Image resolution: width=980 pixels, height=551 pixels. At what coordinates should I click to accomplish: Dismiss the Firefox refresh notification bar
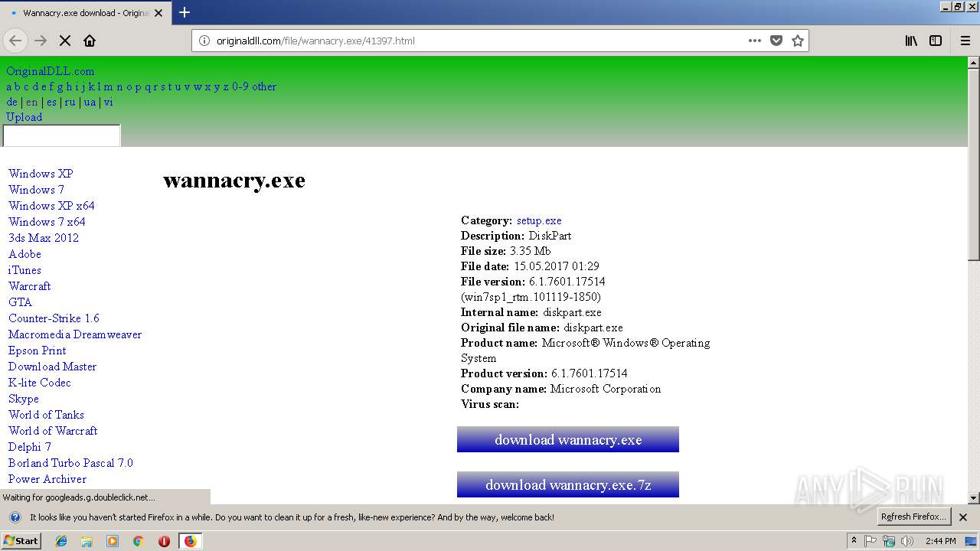point(963,517)
